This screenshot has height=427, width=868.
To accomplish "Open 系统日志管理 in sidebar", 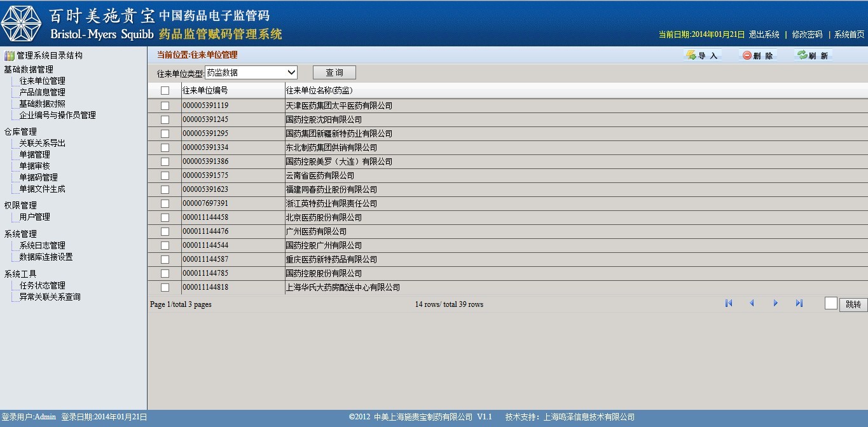I will [x=42, y=245].
